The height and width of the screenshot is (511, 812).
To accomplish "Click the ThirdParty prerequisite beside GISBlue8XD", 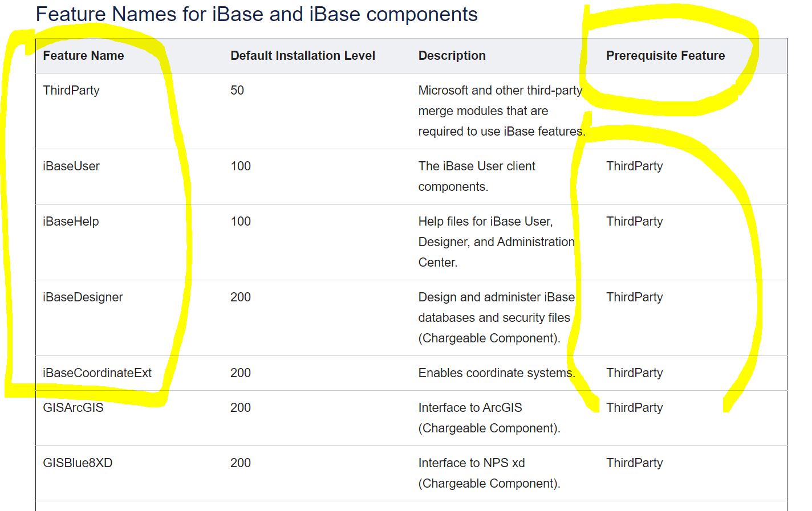I will [x=635, y=463].
